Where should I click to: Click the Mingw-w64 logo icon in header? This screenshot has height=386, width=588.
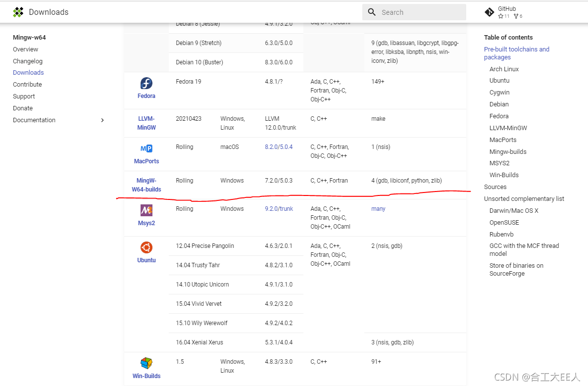[x=18, y=12]
